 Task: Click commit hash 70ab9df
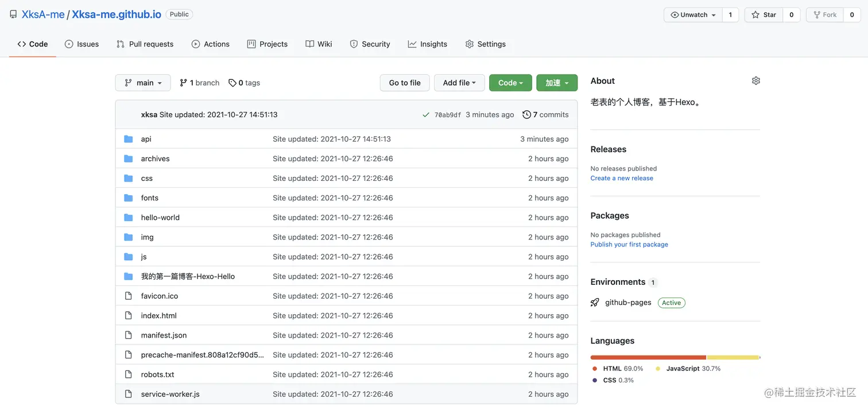(x=448, y=115)
